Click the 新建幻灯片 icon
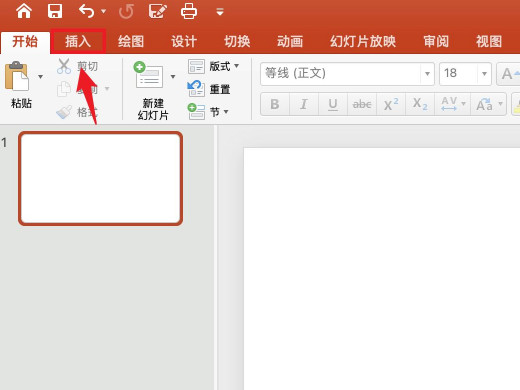The image size is (520, 390). pos(149,75)
